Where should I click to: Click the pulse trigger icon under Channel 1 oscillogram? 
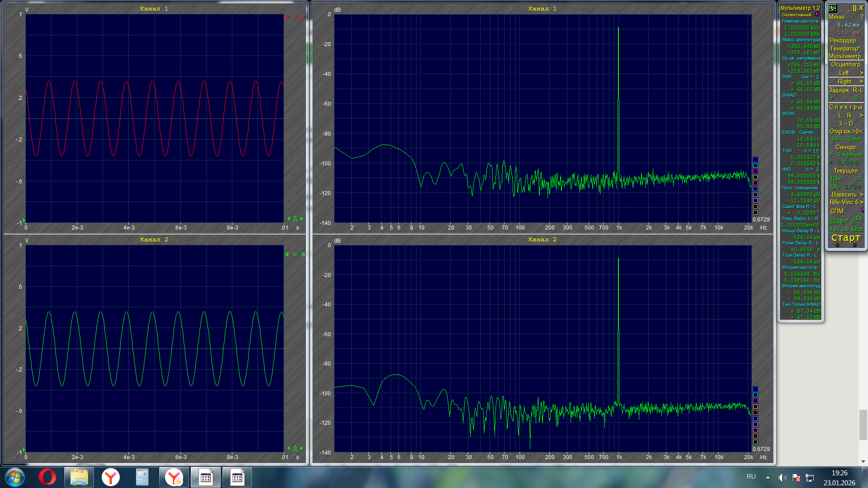[x=295, y=219]
